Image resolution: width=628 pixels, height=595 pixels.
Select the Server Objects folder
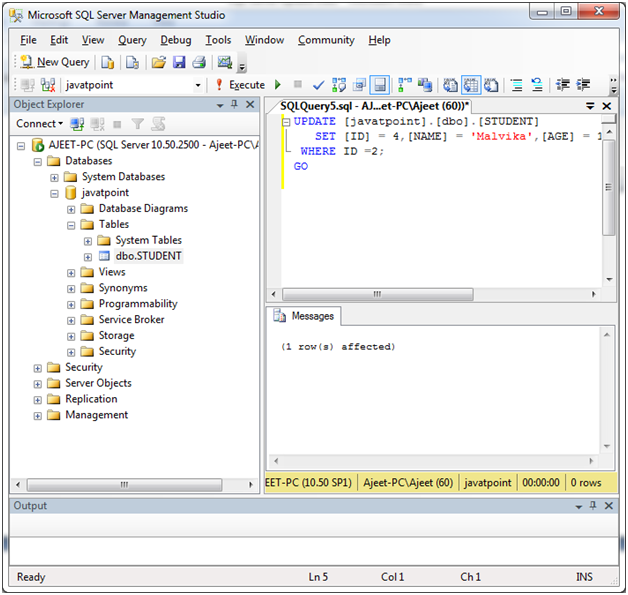(98, 383)
